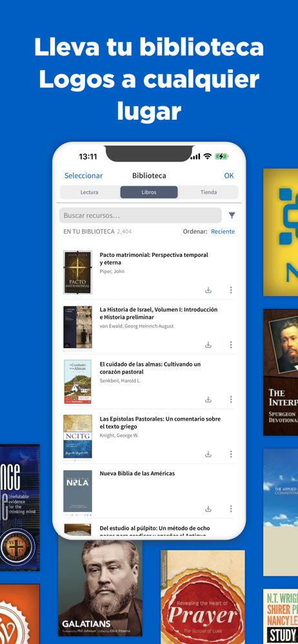Select the Libros tab
Screen dimensions: 298x644
coord(149,192)
